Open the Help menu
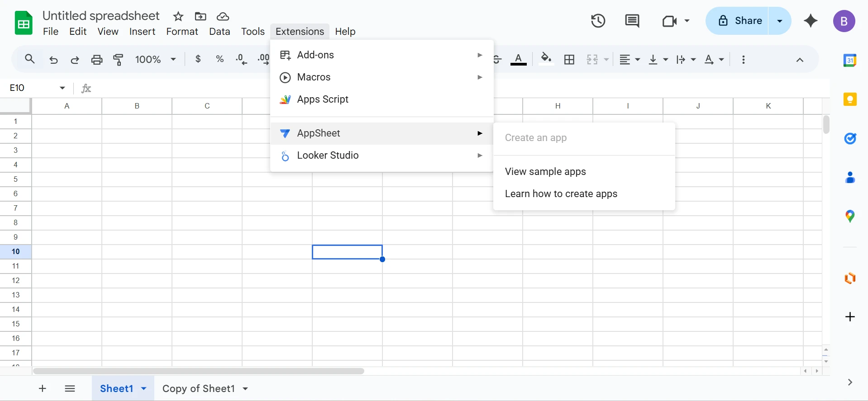Viewport: 868px width, 401px height. (345, 31)
